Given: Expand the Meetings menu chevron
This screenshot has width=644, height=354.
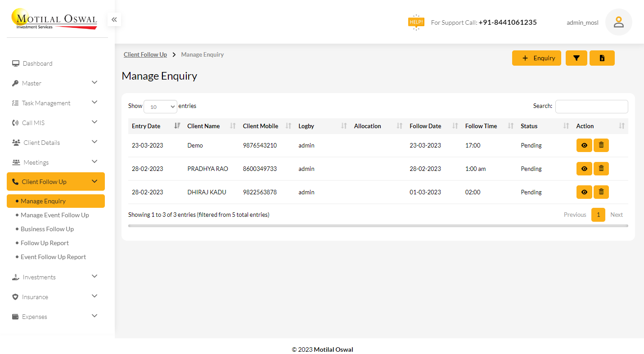Looking at the screenshot, I should click(95, 161).
